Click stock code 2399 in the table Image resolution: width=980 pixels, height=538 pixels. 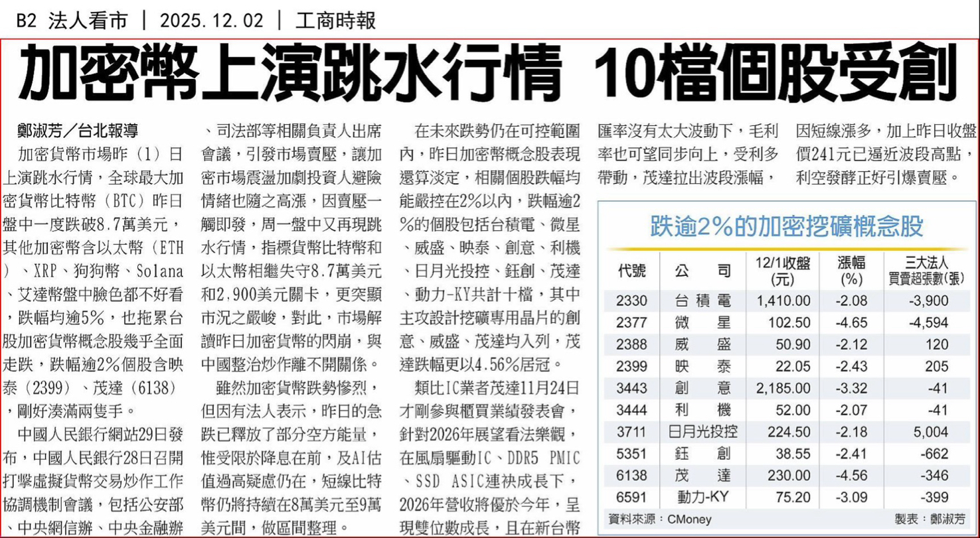click(631, 365)
